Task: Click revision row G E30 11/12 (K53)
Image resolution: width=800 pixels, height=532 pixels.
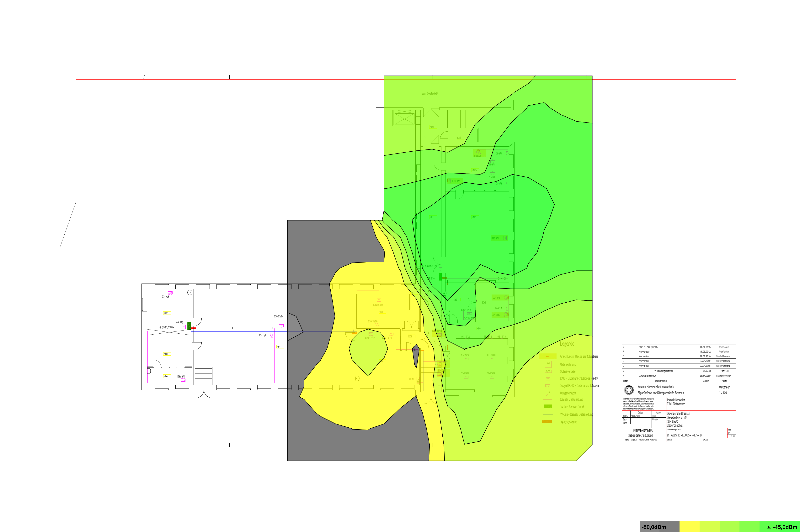Action: coord(648,347)
